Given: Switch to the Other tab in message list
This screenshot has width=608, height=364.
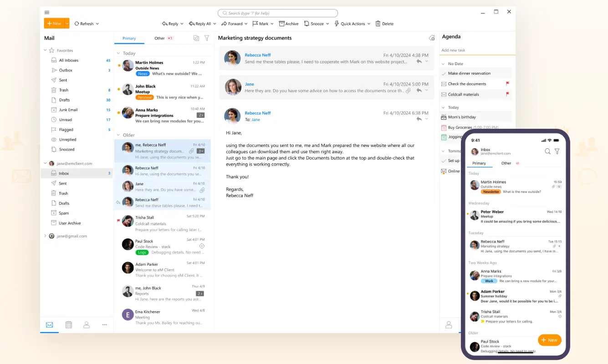Looking at the screenshot, I should pyautogui.click(x=159, y=38).
